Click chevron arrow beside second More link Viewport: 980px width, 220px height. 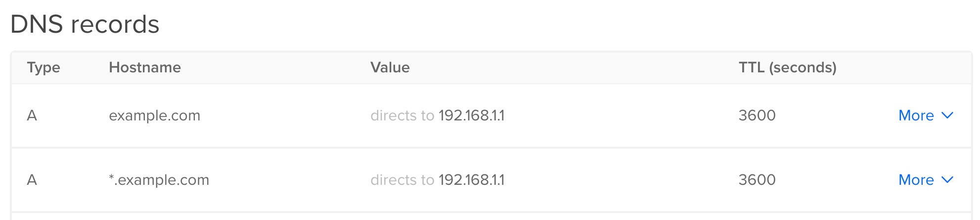947,180
